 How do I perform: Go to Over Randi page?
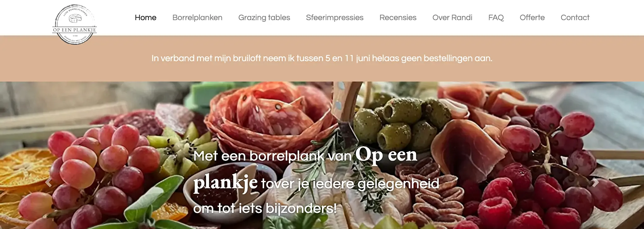[x=452, y=18]
